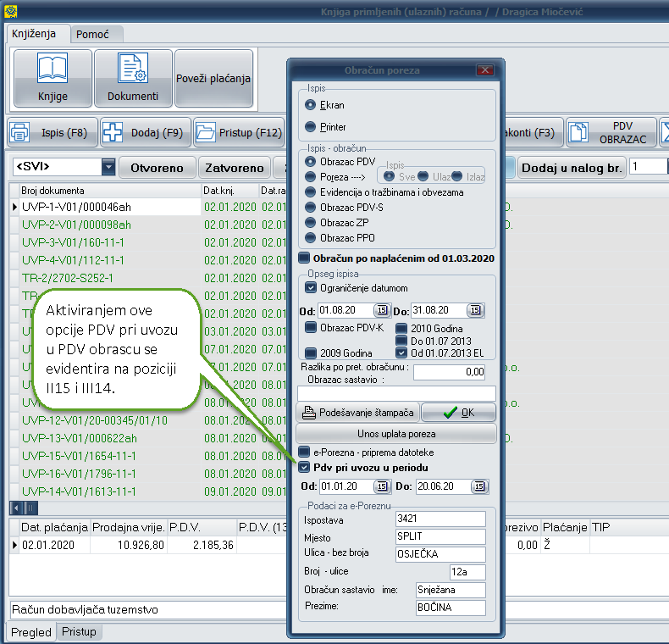Uncheck Pdv pri uvozu u periodu

(x=305, y=467)
